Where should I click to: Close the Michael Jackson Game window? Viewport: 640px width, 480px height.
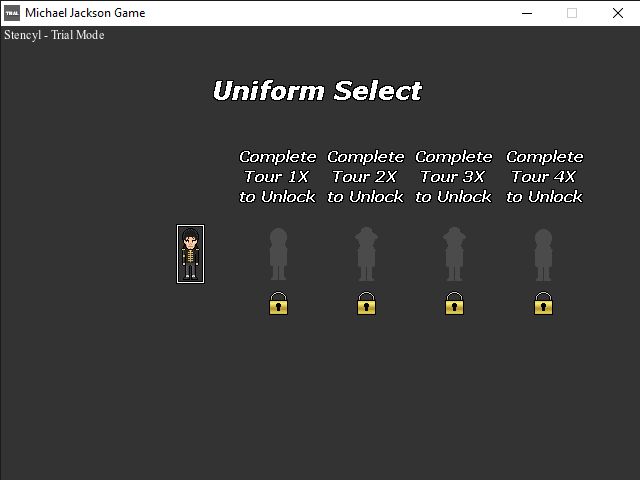click(618, 13)
